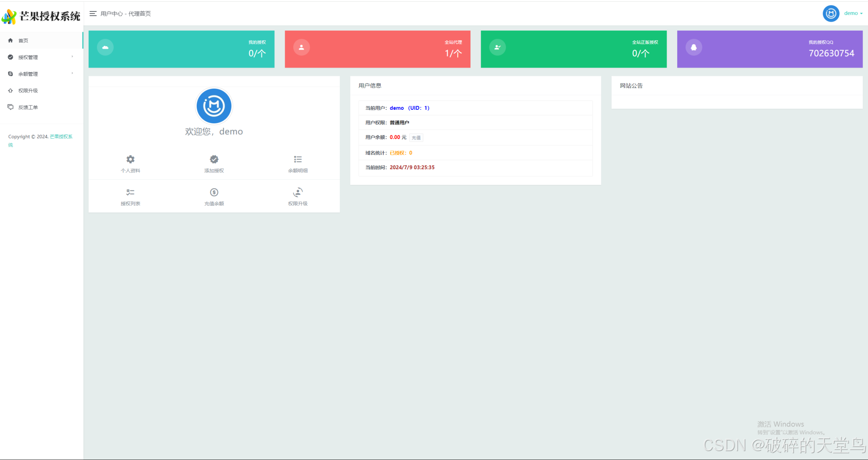Image resolution: width=868 pixels, height=460 pixels.
Task: Open 余额明细 via its list icon
Action: (298, 159)
